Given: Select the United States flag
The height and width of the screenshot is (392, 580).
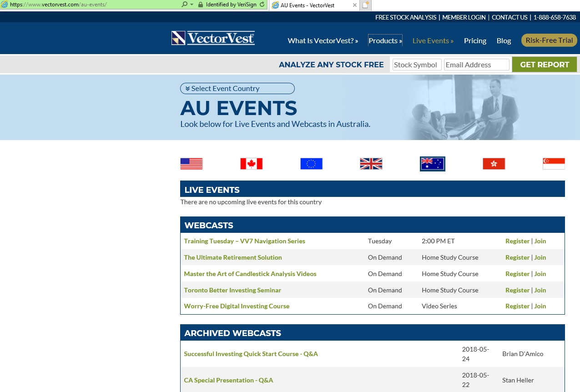Looking at the screenshot, I should click(x=191, y=163).
